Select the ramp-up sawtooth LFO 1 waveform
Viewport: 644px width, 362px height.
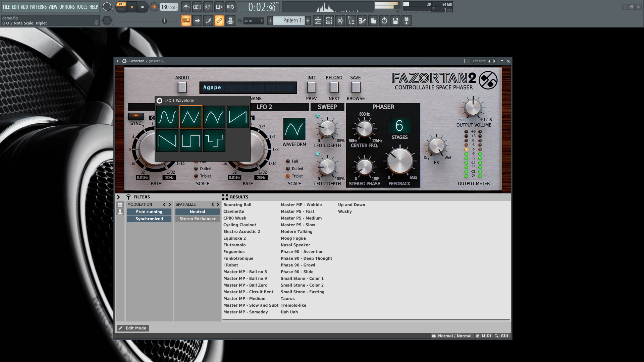238,117
